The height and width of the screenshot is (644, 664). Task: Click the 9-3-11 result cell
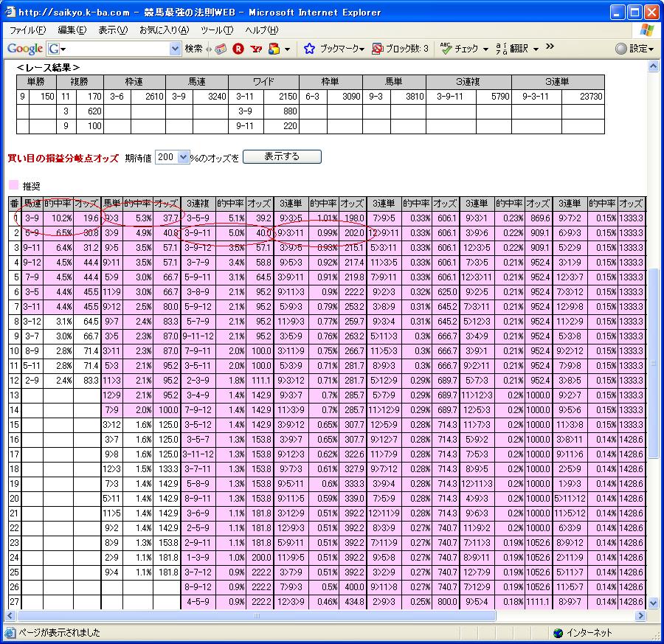[x=536, y=97]
